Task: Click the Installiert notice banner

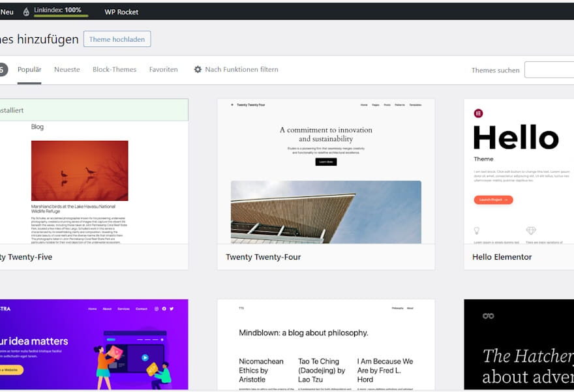Action: click(94, 110)
